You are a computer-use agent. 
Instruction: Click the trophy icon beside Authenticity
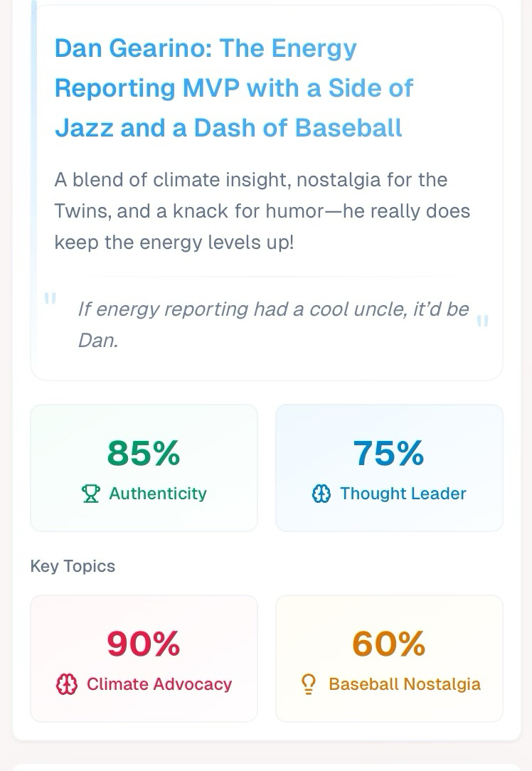(91, 494)
